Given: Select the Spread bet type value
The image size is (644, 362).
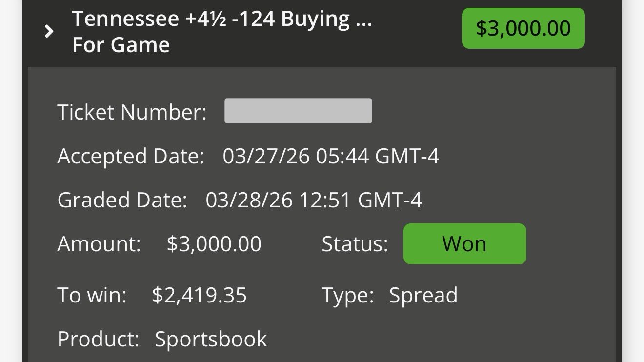Looking at the screenshot, I should [423, 295].
